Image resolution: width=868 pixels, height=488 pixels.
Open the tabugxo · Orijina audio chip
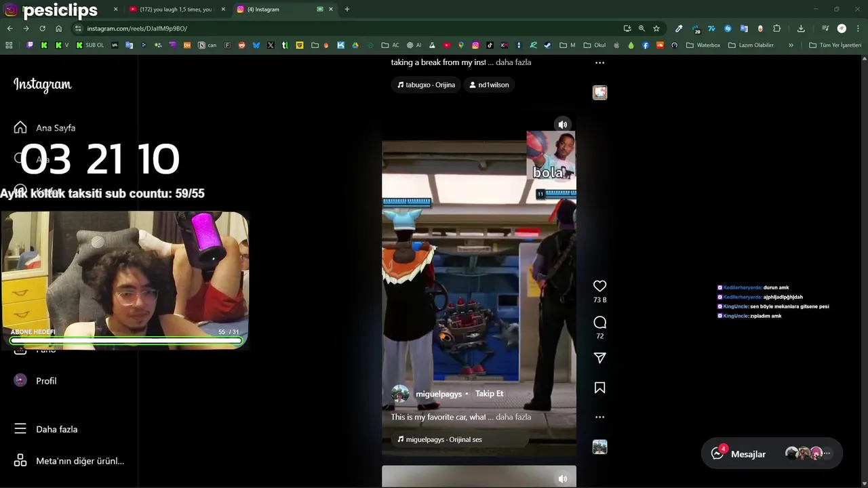coord(426,85)
